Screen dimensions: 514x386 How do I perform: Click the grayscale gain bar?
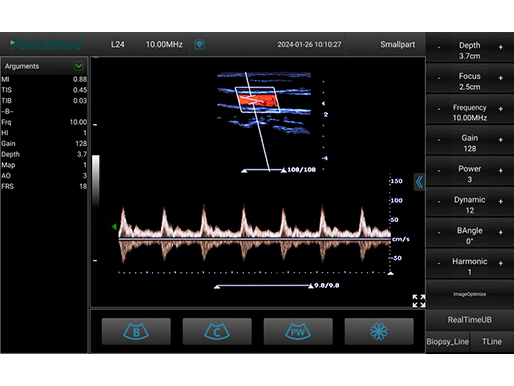[x=96, y=180]
